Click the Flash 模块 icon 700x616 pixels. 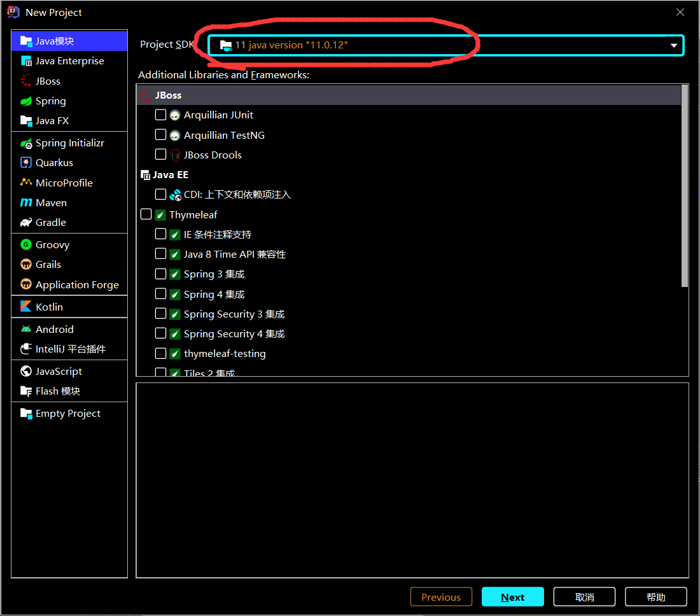click(26, 391)
